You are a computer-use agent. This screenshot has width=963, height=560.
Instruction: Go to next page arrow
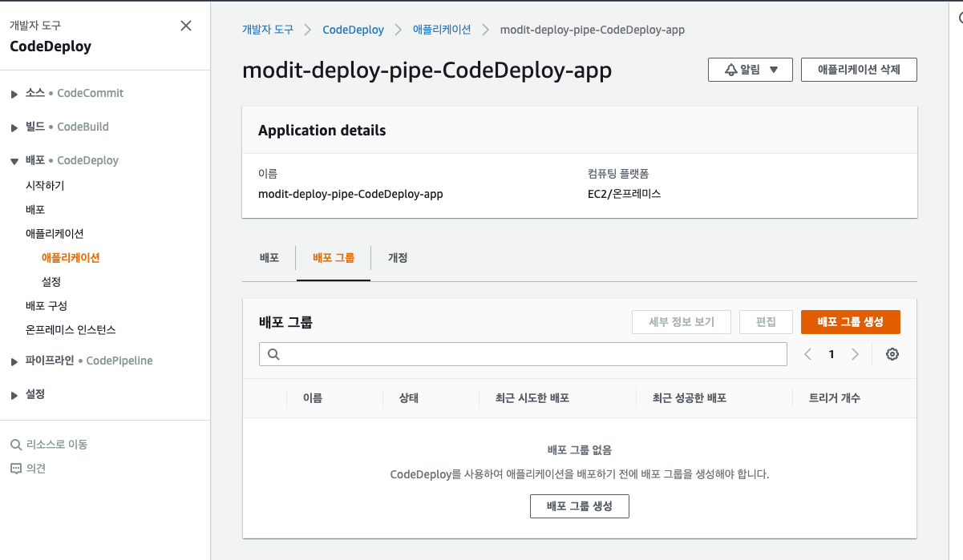(x=855, y=354)
